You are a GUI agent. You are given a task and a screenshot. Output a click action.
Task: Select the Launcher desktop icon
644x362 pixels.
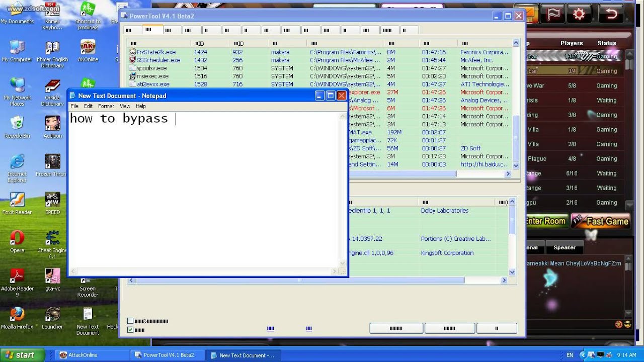tap(52, 319)
